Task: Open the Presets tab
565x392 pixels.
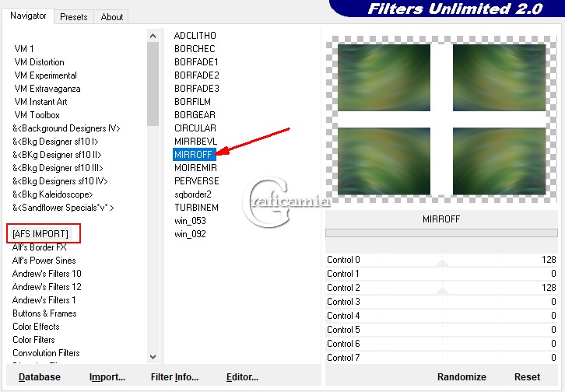Action: click(x=74, y=17)
